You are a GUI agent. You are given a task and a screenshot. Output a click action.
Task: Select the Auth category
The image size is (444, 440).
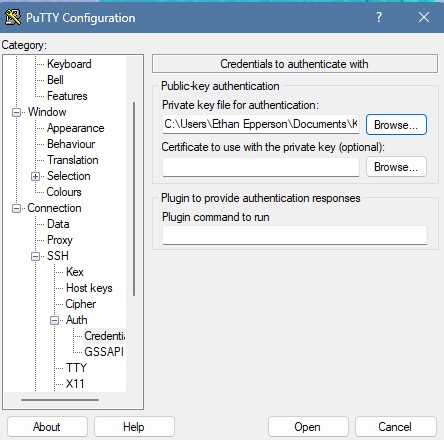pos(77,320)
